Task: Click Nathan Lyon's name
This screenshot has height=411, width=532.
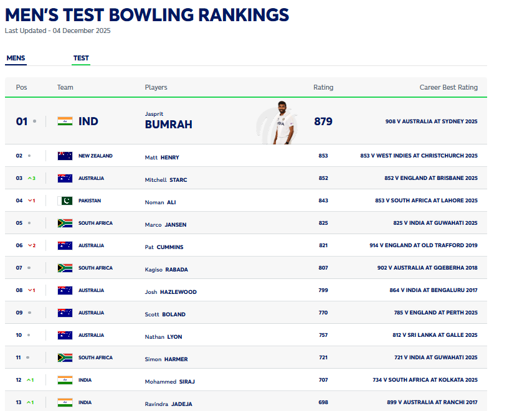Action: pyautogui.click(x=163, y=337)
